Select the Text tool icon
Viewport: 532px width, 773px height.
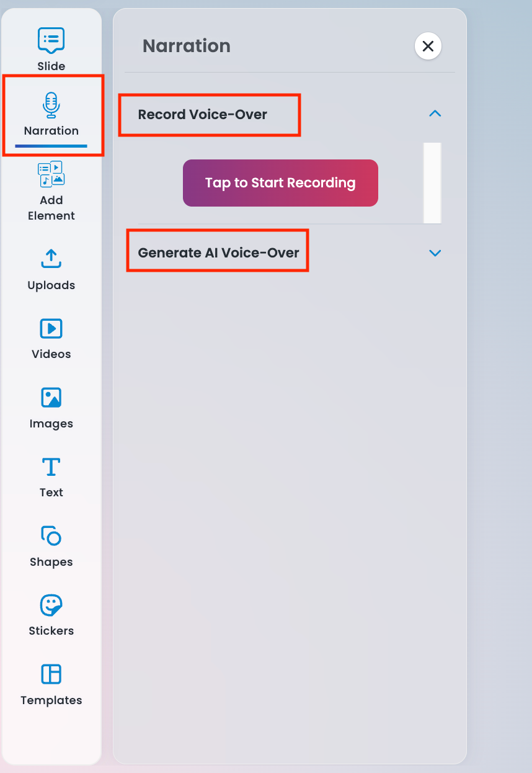click(x=51, y=467)
